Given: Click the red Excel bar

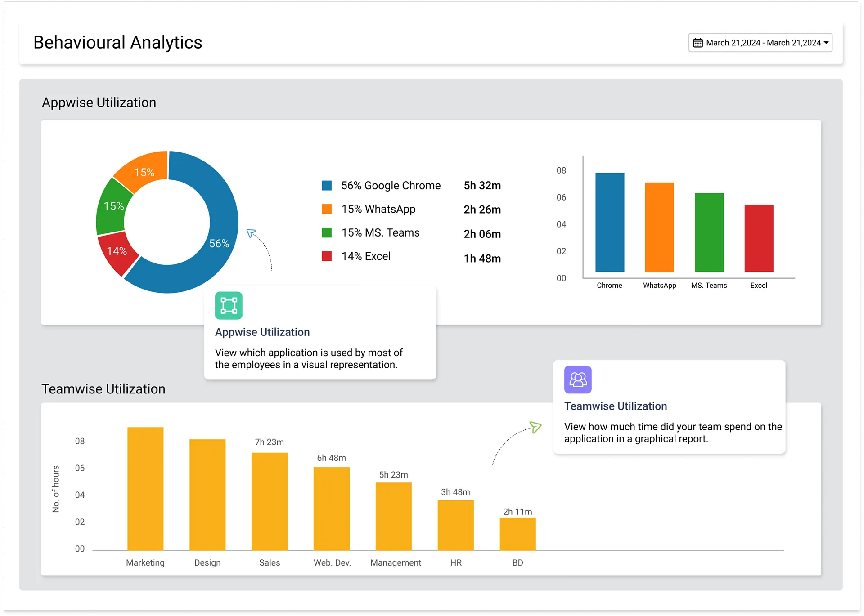Looking at the screenshot, I should pyautogui.click(x=759, y=238).
